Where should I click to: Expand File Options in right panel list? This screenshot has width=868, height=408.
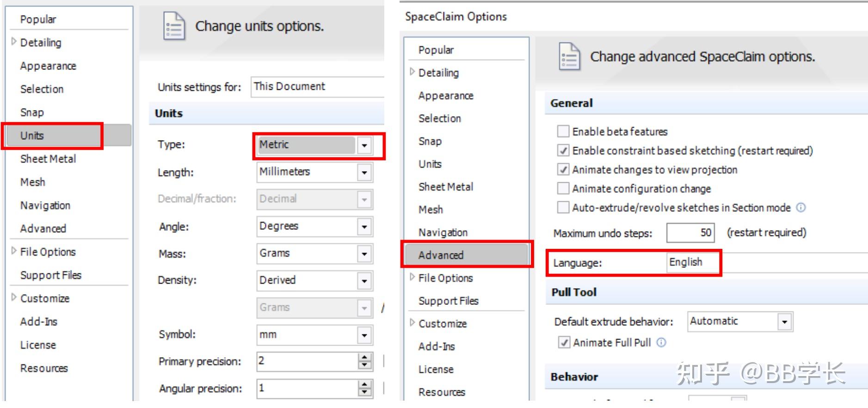pyautogui.click(x=412, y=277)
